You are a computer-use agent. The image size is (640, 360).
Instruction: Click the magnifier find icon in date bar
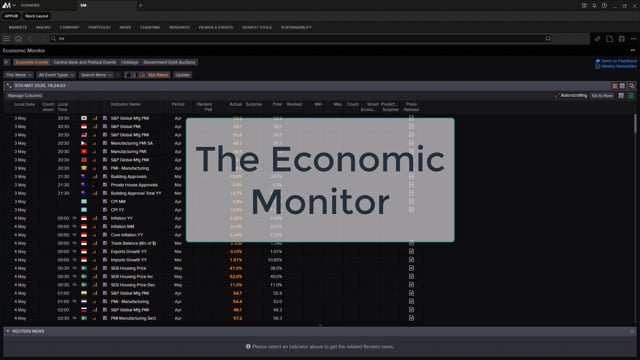(x=631, y=86)
